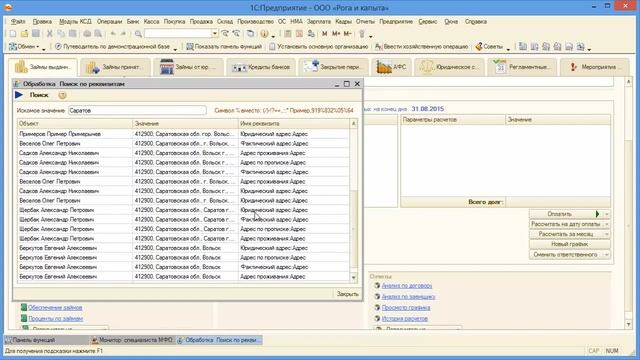Viewport: 640px width, 360px height.
Task: Open the Файл menu
Action: pos(18,22)
